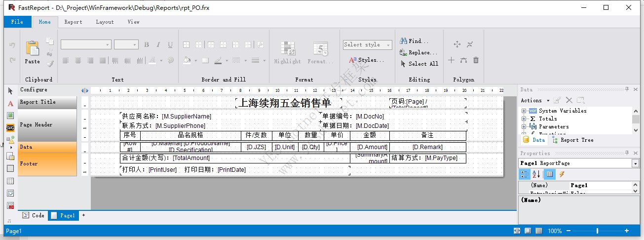The image size is (644, 240).
Task: Toggle Bold text formatting
Action: coord(147,45)
